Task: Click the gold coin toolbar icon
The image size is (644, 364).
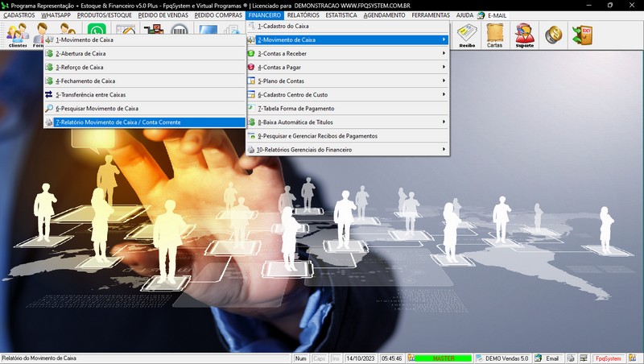Action: click(552, 35)
